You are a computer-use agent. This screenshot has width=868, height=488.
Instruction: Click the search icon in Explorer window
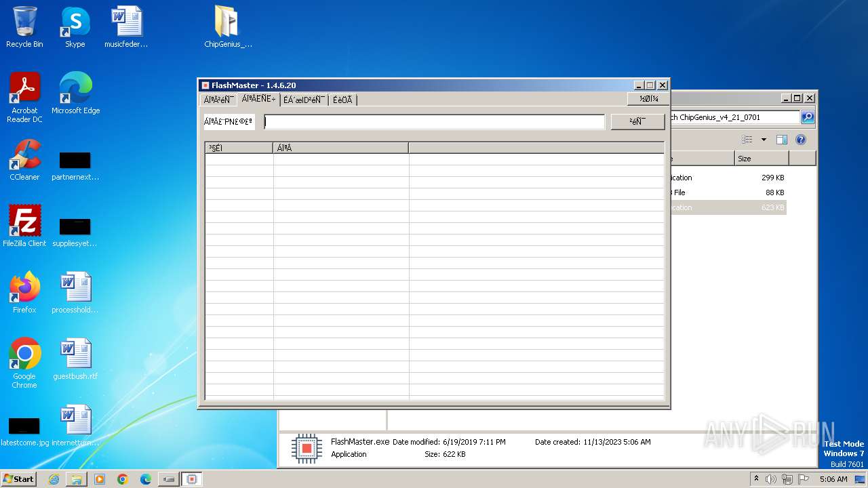tap(807, 117)
